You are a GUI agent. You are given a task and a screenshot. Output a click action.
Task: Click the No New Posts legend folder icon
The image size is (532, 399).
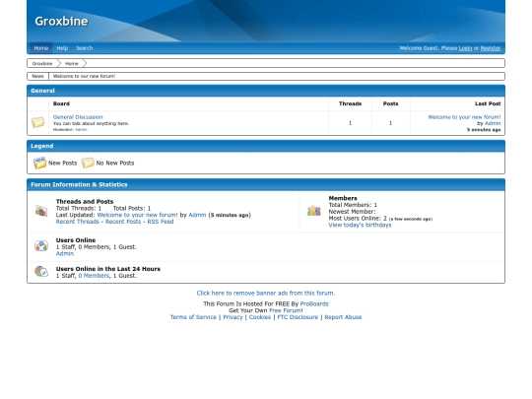pyautogui.click(x=88, y=163)
